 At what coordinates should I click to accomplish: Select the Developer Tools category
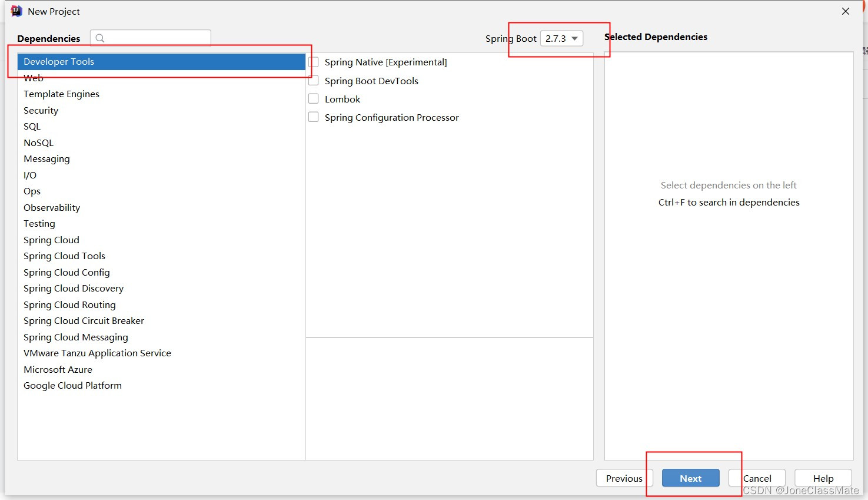[x=161, y=61]
